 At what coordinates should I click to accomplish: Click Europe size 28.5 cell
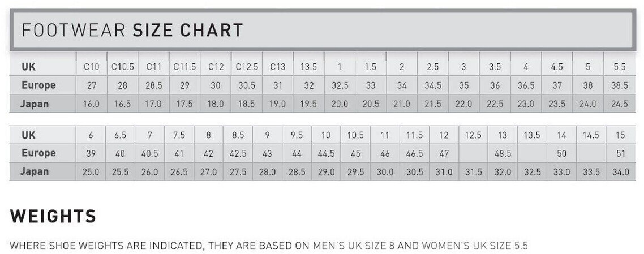point(153,85)
